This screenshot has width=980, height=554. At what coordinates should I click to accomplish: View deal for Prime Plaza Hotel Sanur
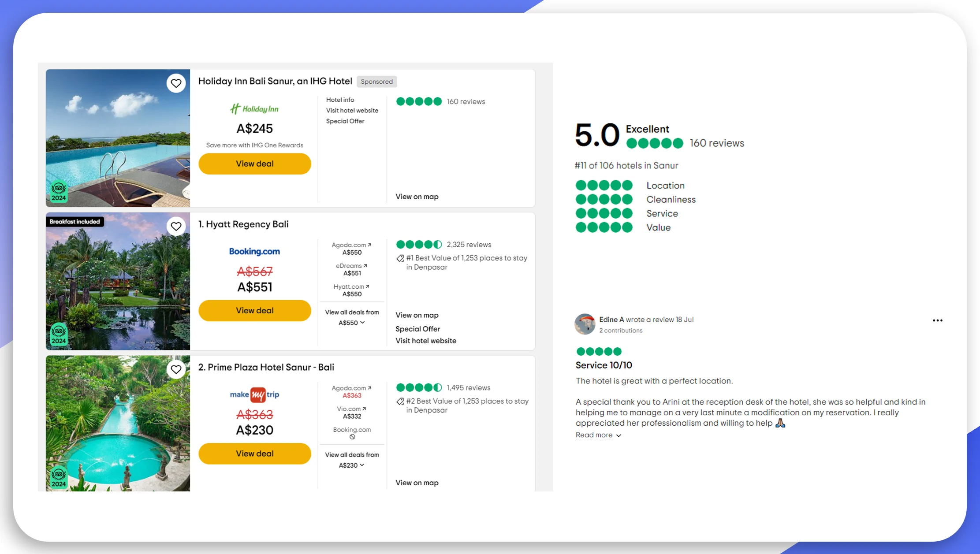[x=255, y=454]
